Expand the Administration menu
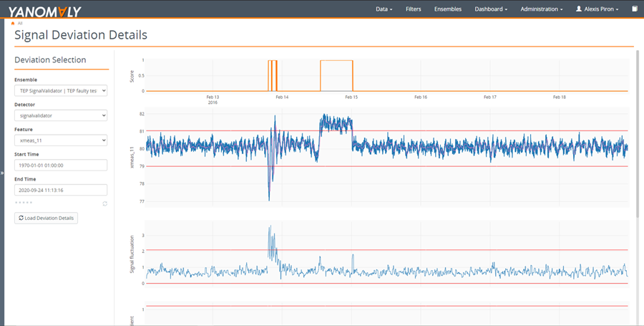Screen dimensions: 644x326 tap(542, 9)
